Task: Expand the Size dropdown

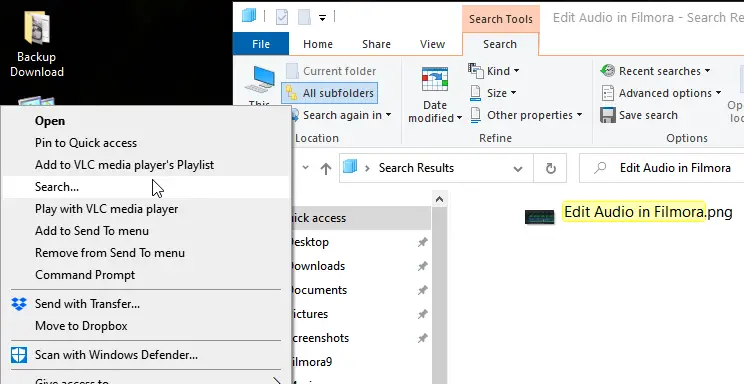Action: click(513, 93)
